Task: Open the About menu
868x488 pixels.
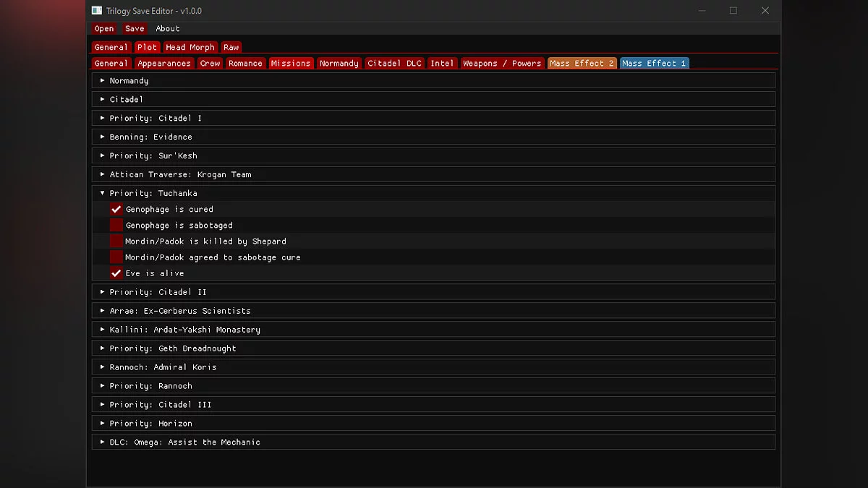Action: 168,28
